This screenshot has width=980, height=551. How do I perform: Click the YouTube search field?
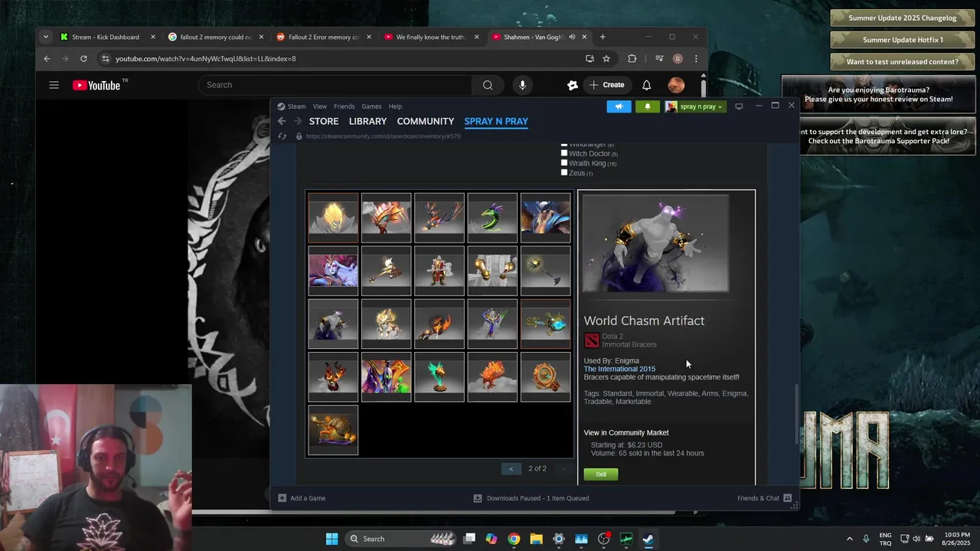point(335,85)
